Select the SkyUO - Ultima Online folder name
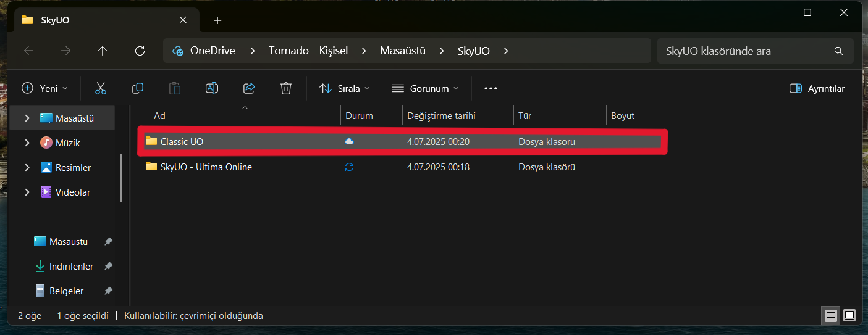Viewport: 868px width, 335px height. click(x=206, y=167)
